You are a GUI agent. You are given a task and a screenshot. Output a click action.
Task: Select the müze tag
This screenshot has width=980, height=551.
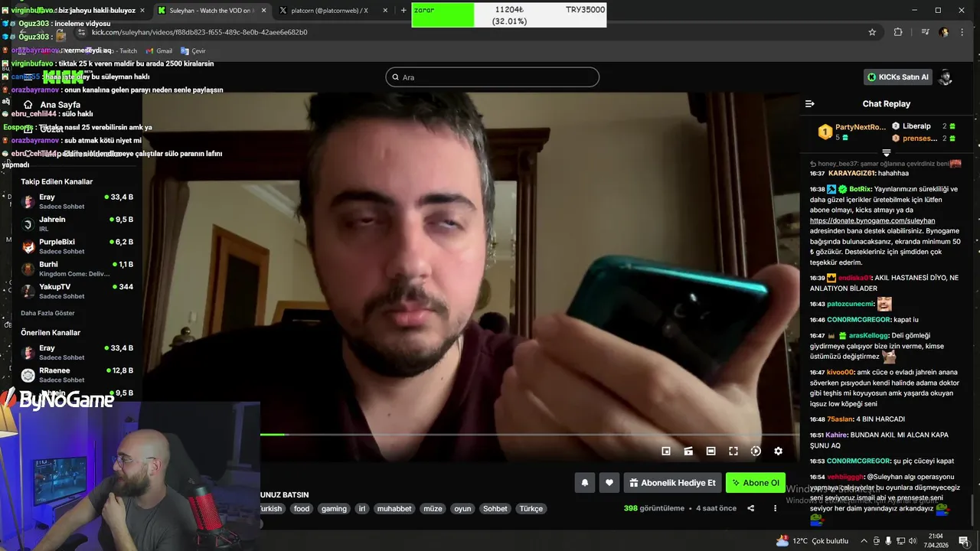[x=433, y=509]
